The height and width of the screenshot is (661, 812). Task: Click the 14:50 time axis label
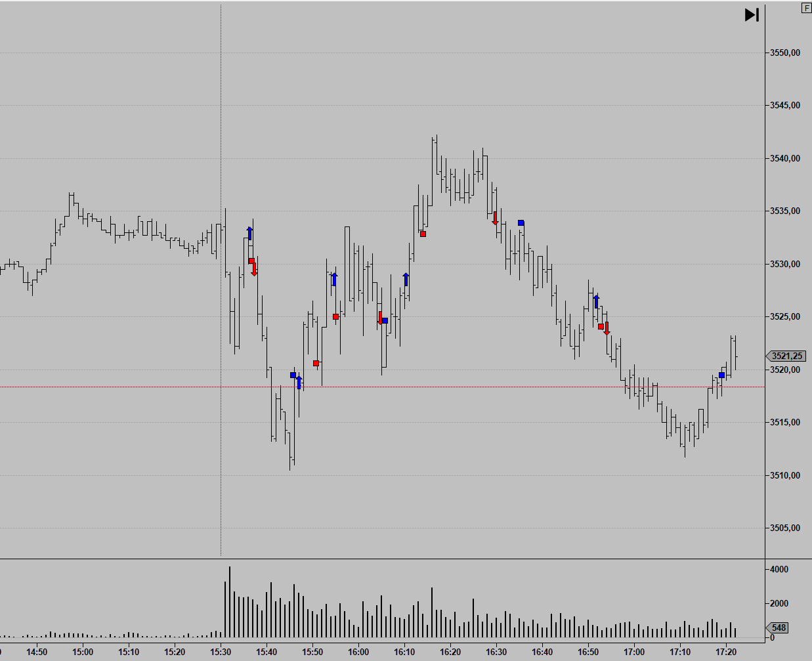click(37, 652)
